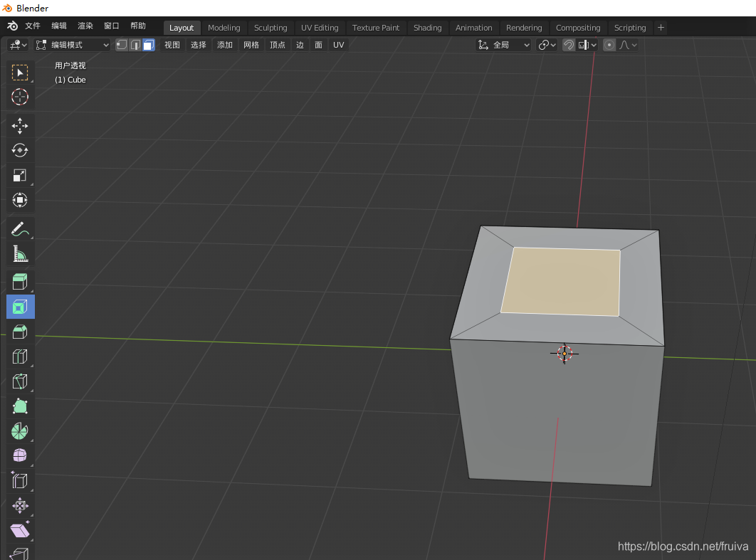
Task: Switch to the Texture Paint tab
Action: [x=376, y=28]
